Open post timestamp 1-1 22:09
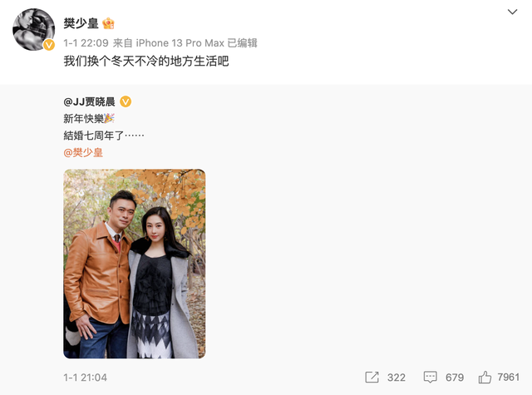The height and width of the screenshot is (395, 532). coord(86,43)
